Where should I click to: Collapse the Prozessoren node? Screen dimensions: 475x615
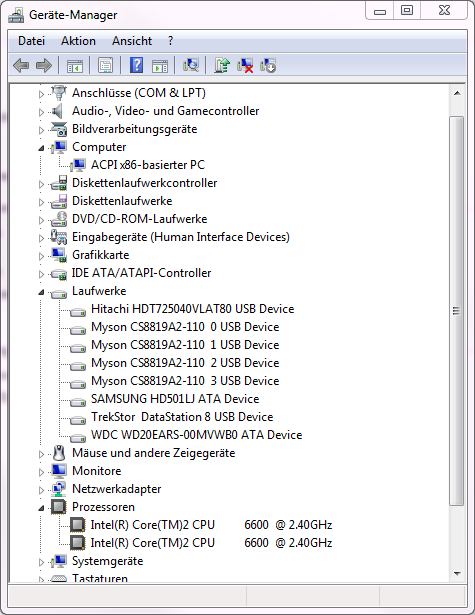(x=41, y=508)
